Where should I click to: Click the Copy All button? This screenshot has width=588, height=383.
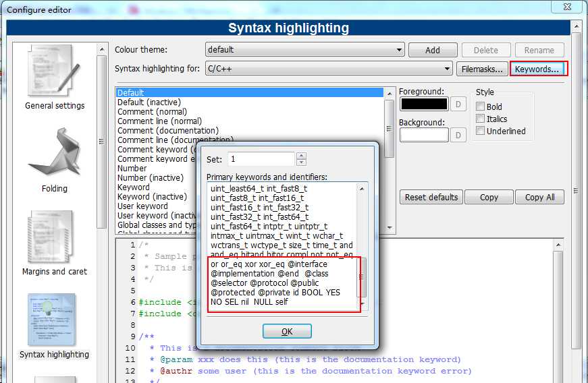(x=539, y=197)
